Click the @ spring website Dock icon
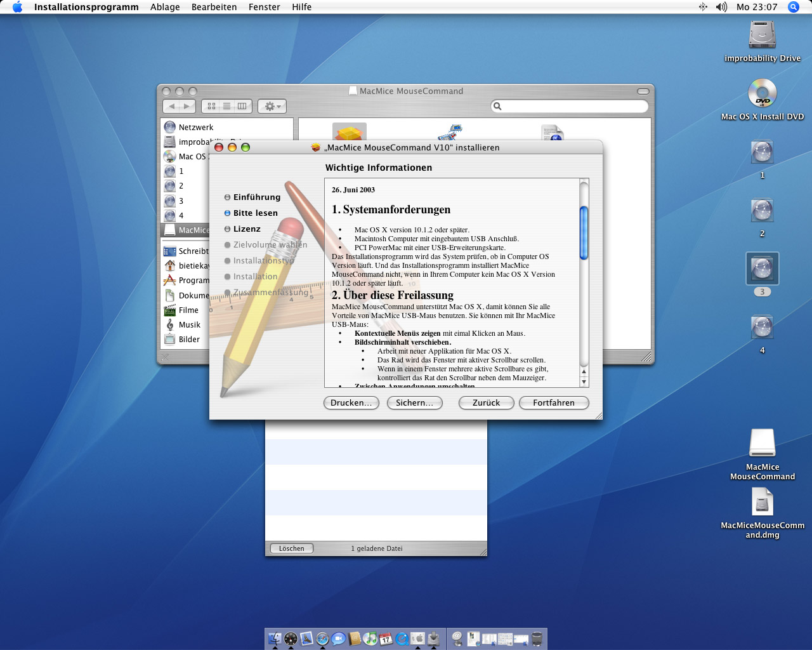 457,639
